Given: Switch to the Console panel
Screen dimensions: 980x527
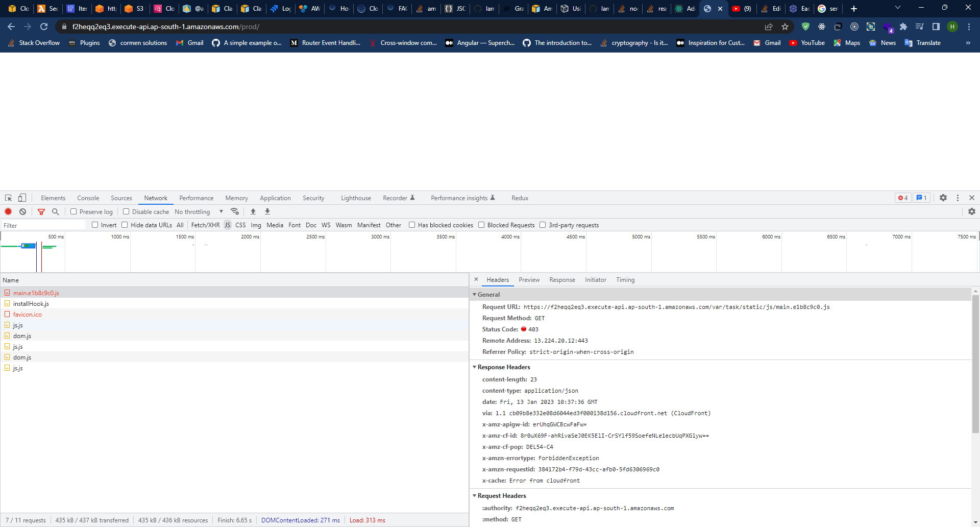Looking at the screenshot, I should 88,198.
